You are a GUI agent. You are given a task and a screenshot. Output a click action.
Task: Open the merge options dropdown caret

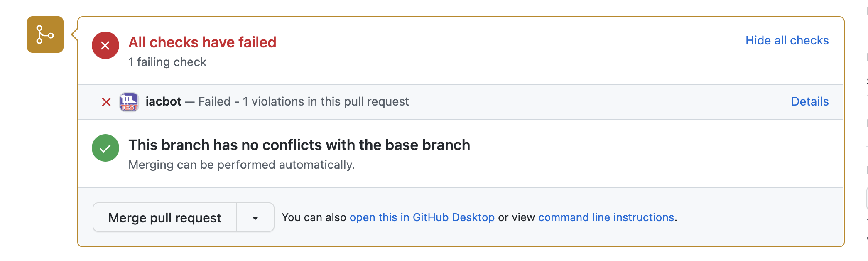[255, 217]
